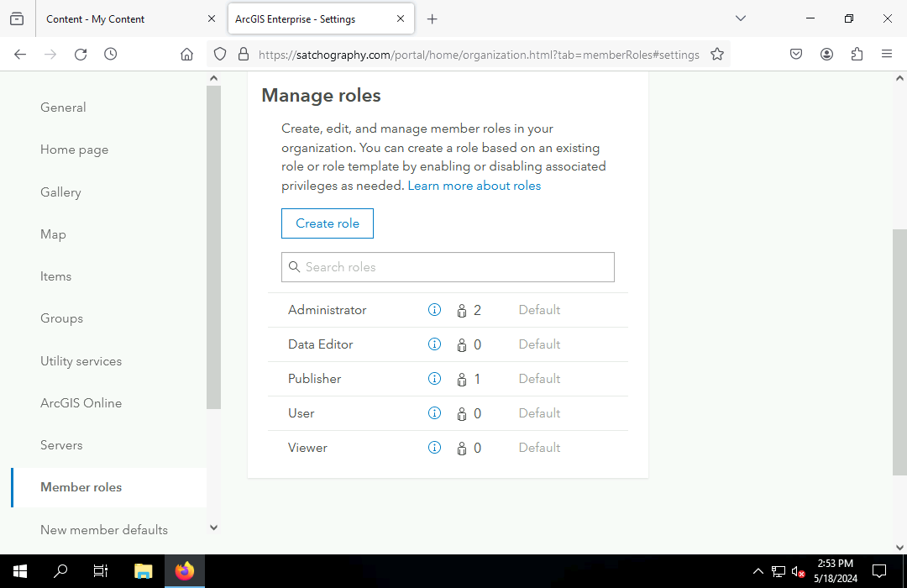Open the Member roles settings section
This screenshot has width=907, height=588.
pos(81,487)
